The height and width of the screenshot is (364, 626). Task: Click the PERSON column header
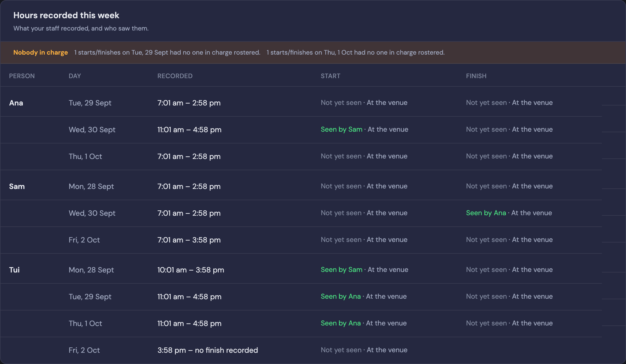point(22,76)
